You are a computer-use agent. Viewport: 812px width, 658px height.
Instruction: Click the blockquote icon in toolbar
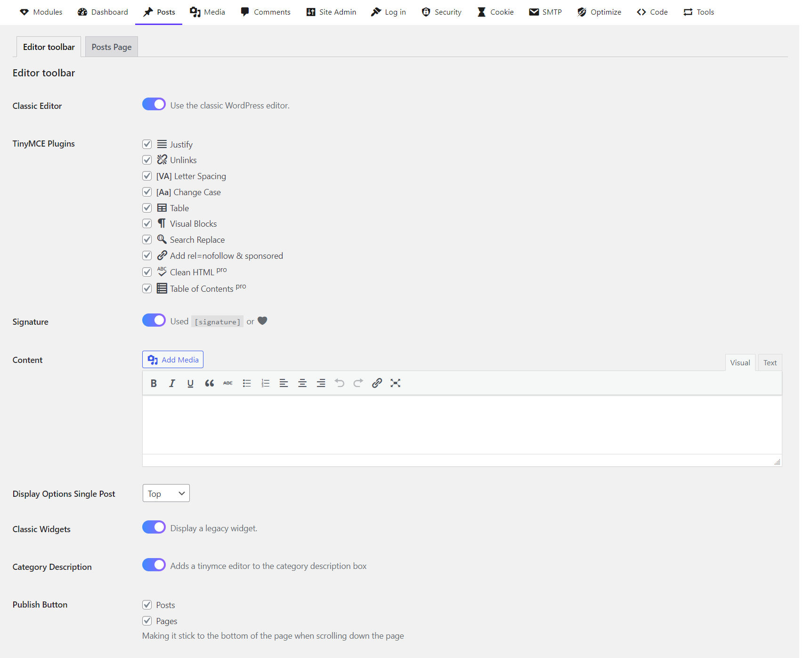coord(209,383)
